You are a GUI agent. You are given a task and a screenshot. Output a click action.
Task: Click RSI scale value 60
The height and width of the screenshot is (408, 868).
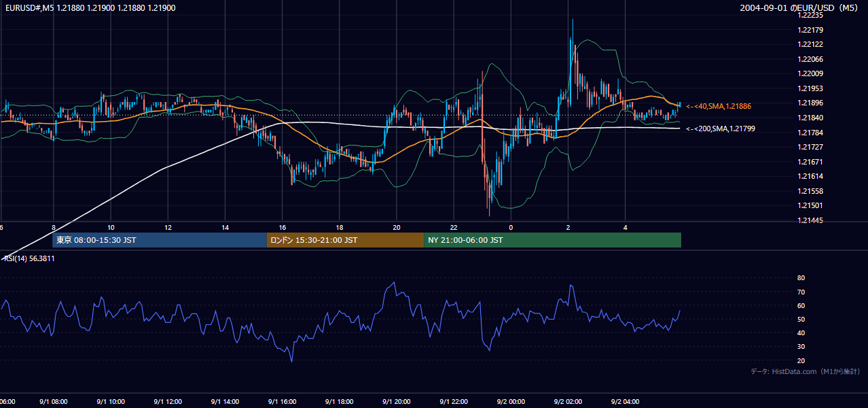click(801, 305)
